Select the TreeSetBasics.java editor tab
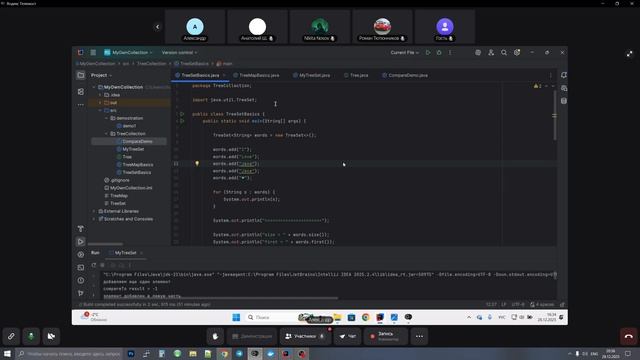This screenshot has height=360, width=640. pos(200,75)
